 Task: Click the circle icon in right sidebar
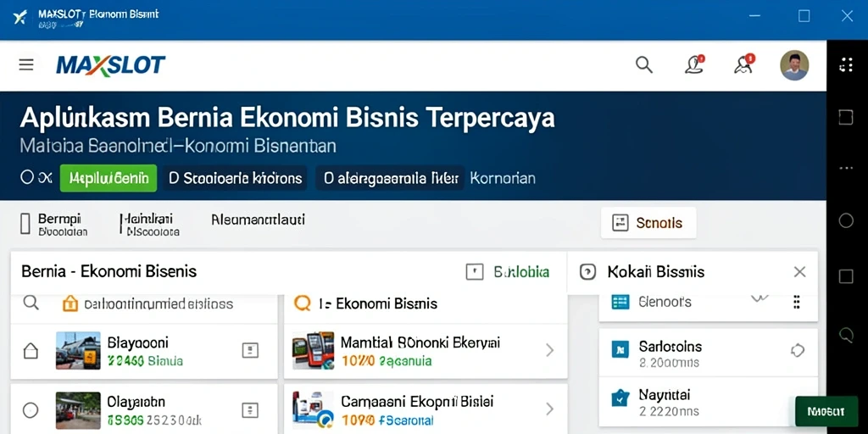(x=846, y=221)
